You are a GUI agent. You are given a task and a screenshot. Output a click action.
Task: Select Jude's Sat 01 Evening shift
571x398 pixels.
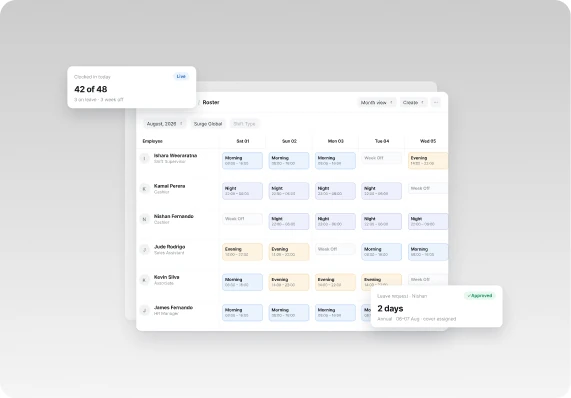click(243, 252)
